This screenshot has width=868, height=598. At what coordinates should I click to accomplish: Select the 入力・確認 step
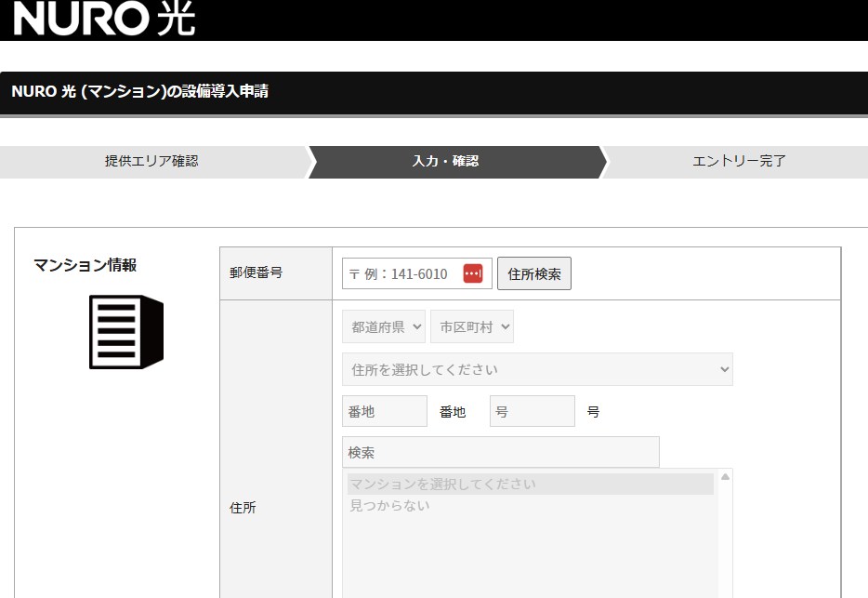[446, 161]
